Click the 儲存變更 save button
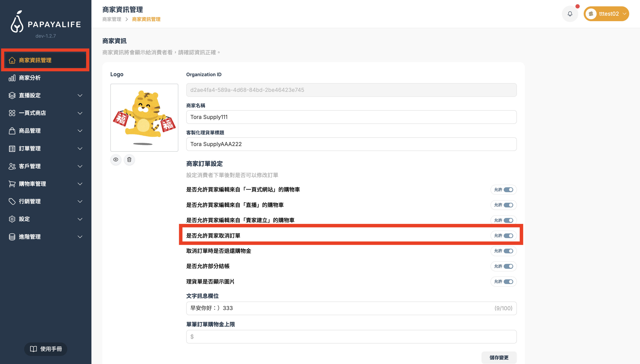 tap(499, 357)
